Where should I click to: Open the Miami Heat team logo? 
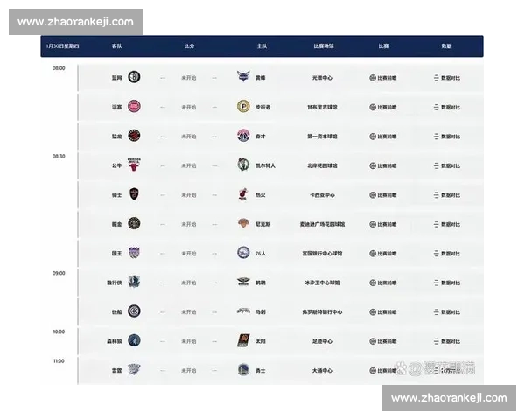coord(243,194)
